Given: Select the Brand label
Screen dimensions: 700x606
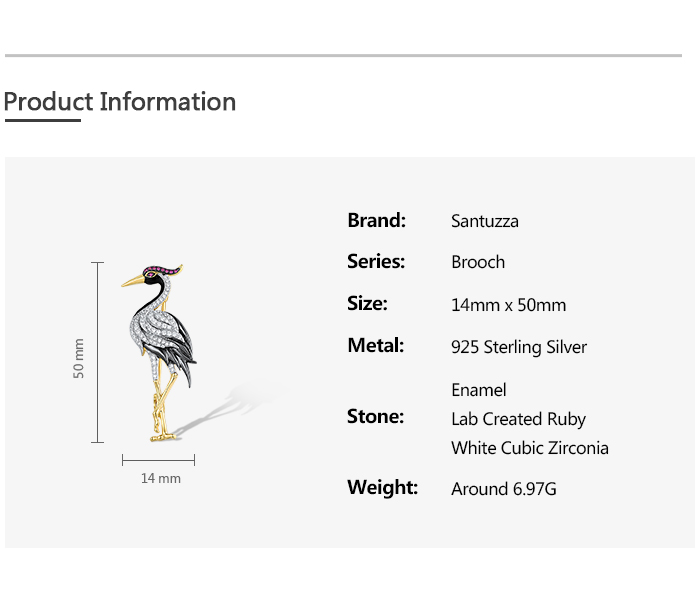Looking at the screenshot, I should (x=376, y=220).
